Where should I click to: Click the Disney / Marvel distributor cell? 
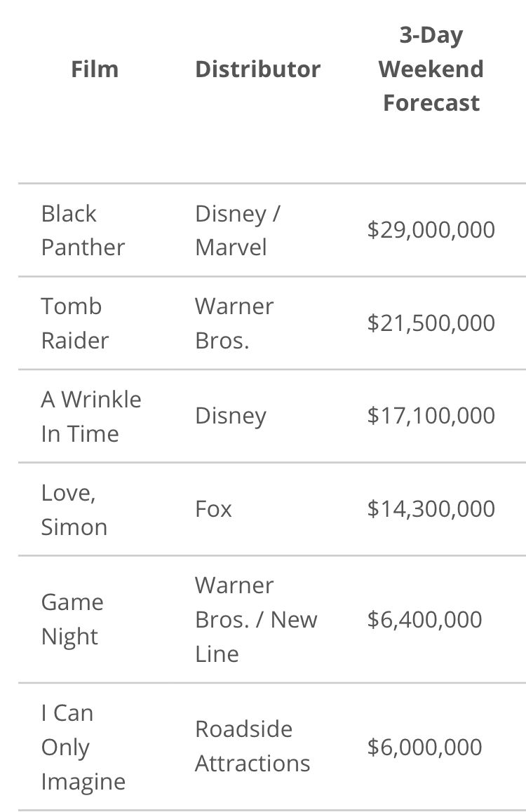pos(237,230)
